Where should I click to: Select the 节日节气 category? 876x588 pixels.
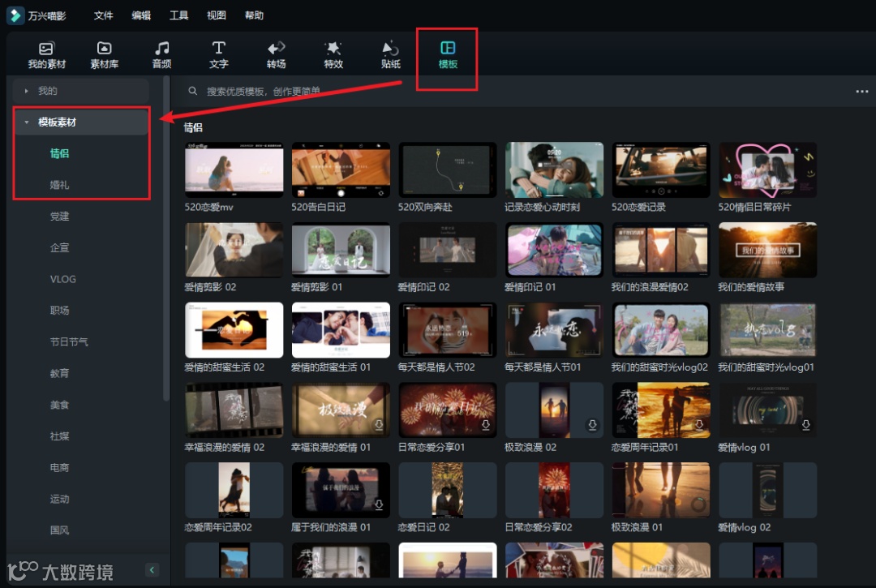(x=69, y=341)
